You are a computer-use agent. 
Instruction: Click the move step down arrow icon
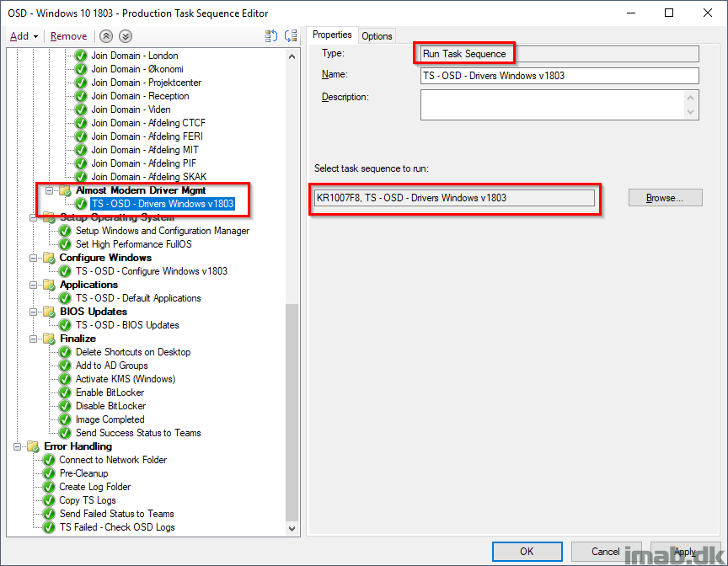point(126,36)
